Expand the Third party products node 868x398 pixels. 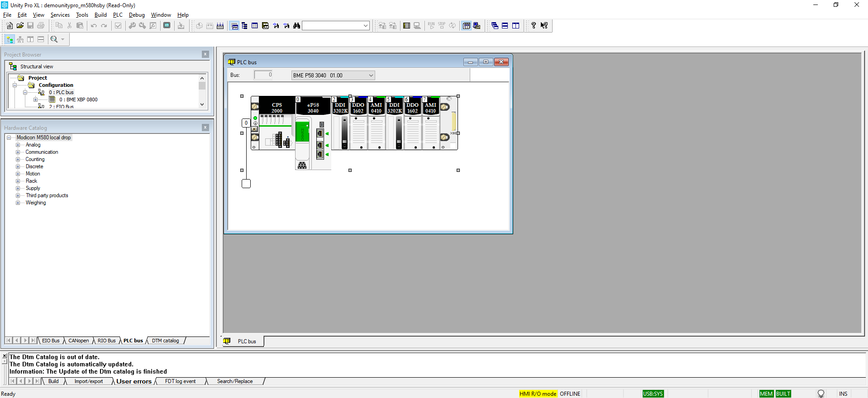coord(18,195)
